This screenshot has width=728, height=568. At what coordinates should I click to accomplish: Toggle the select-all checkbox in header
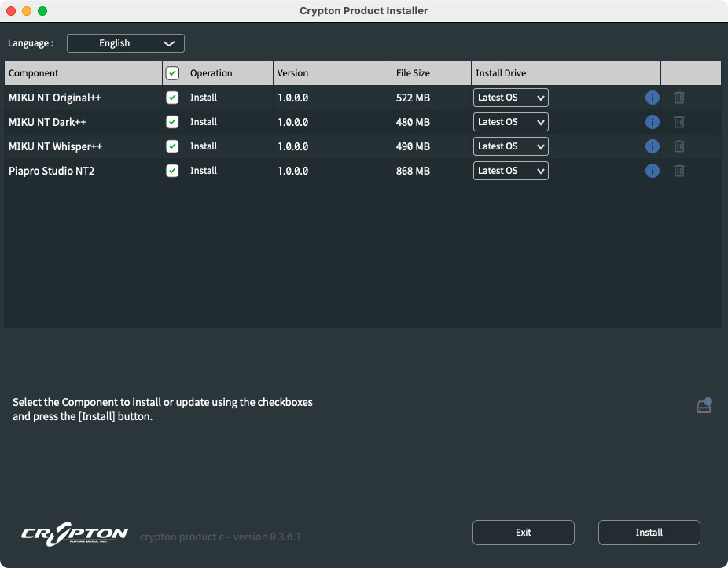tap(172, 73)
